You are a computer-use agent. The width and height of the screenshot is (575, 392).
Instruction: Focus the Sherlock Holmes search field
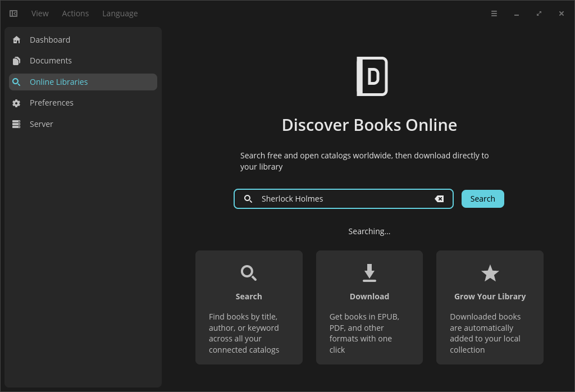click(x=344, y=199)
